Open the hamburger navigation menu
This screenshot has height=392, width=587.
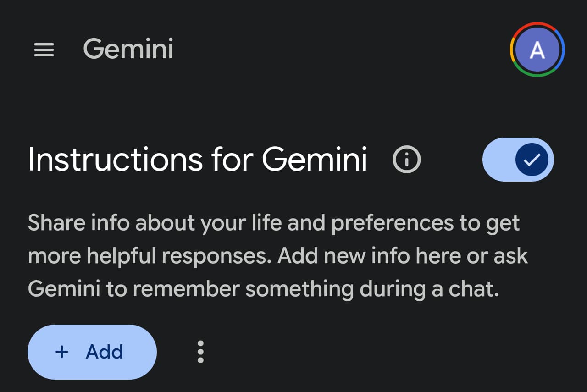pos(44,50)
